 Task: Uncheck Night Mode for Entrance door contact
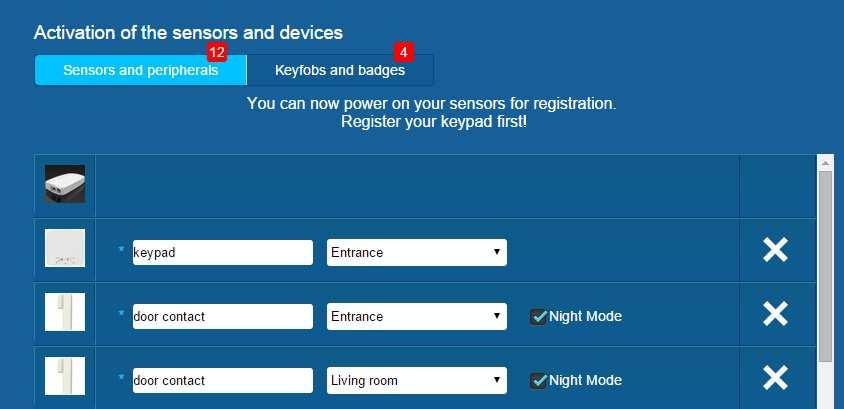[538, 317]
